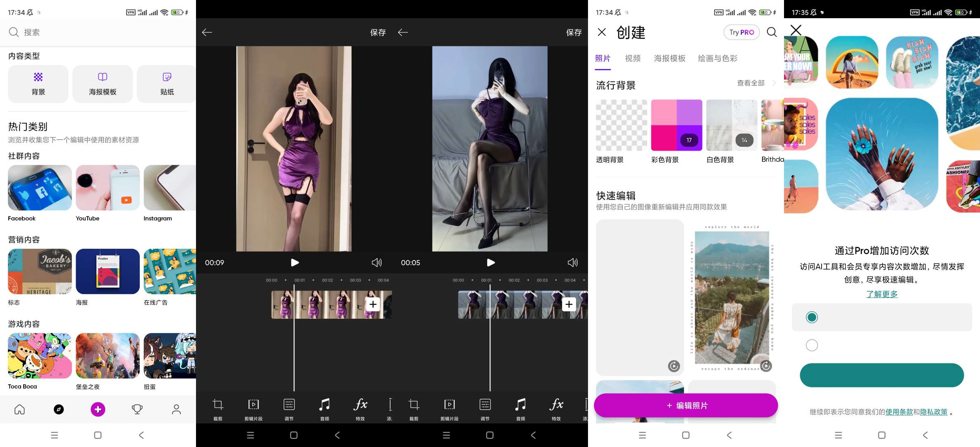The width and height of the screenshot is (980, 447).
Task: Go back from the editor showing 00:05
Action: 403,32
